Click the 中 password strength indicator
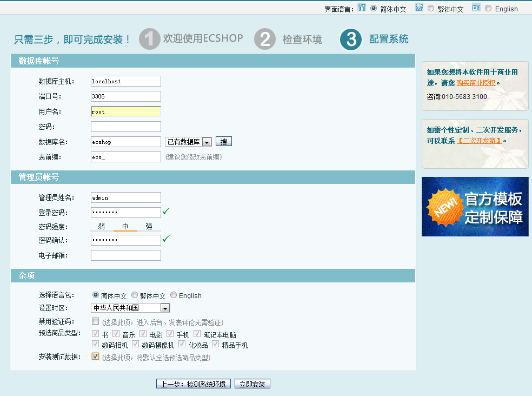 coord(125,226)
